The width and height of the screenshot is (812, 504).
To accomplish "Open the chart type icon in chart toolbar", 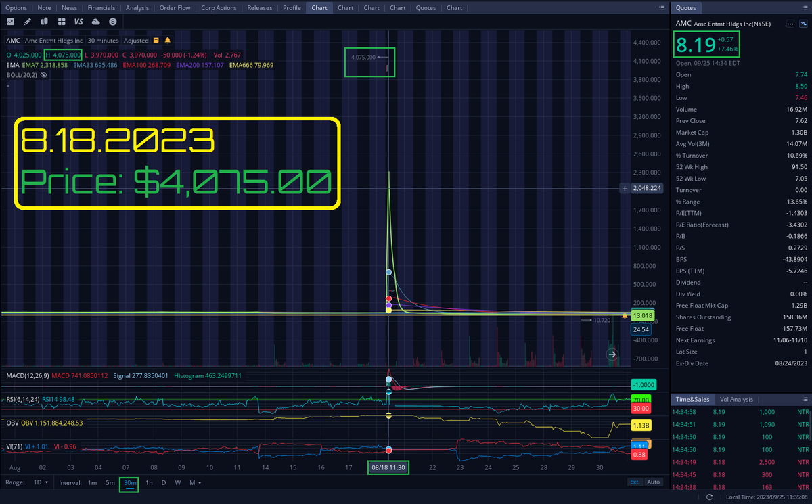I will (11, 22).
